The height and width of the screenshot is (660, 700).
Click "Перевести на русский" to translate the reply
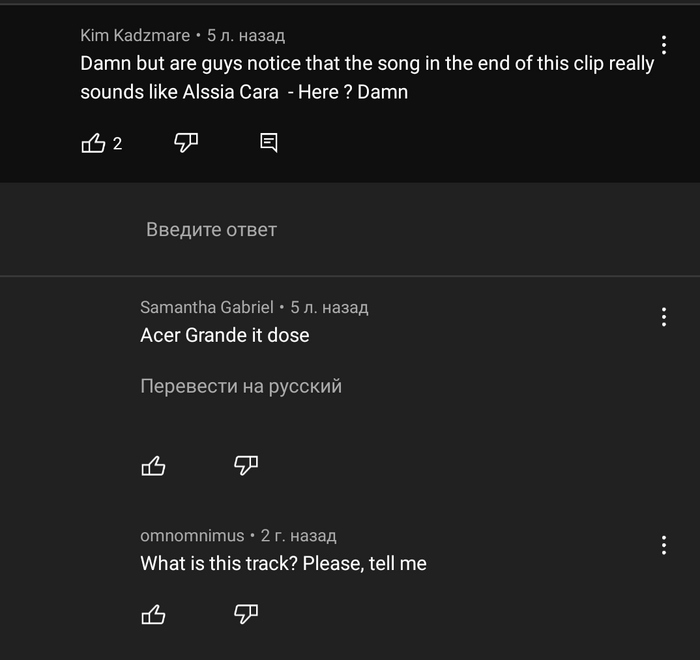click(x=241, y=386)
